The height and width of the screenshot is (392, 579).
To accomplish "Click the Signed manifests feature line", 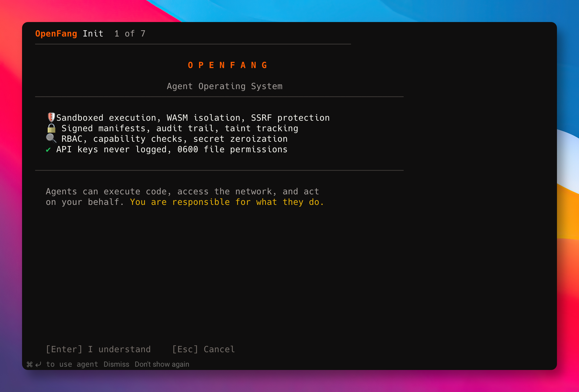I will (x=180, y=128).
